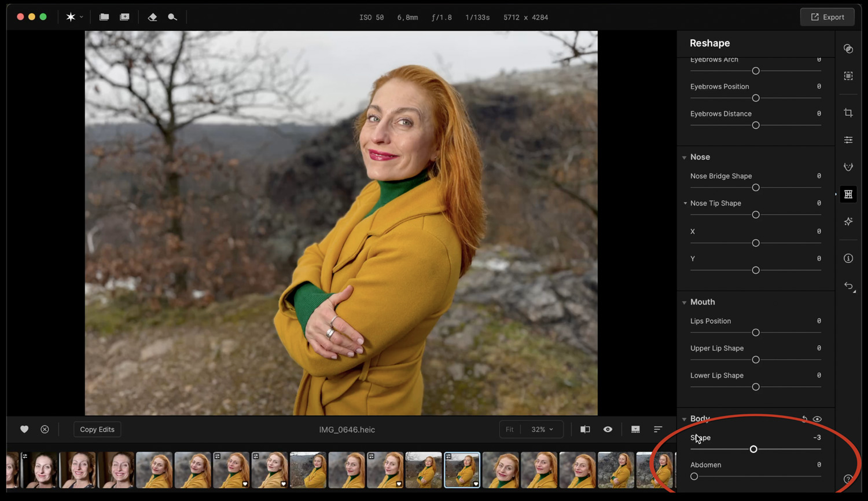Show photo info panel

(x=848, y=258)
